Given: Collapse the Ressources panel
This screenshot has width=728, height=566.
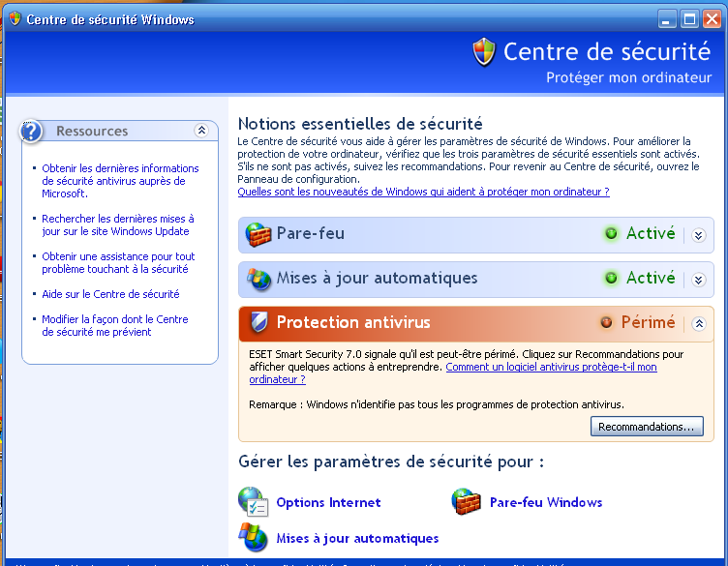Looking at the screenshot, I should coord(201,131).
